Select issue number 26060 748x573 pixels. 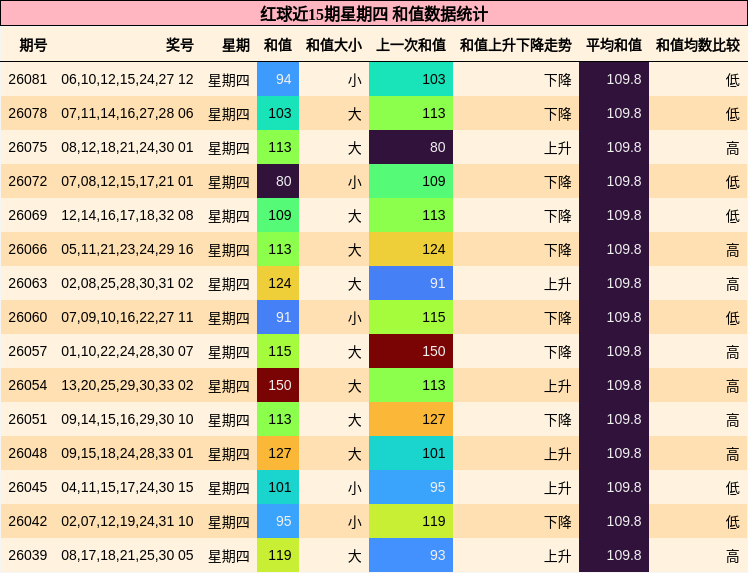point(28,317)
